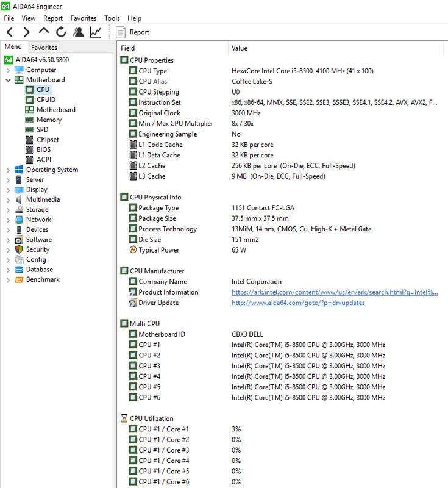Open the ark.intel.com Product Information link
The width and height of the screenshot is (448, 488).
tap(335, 292)
